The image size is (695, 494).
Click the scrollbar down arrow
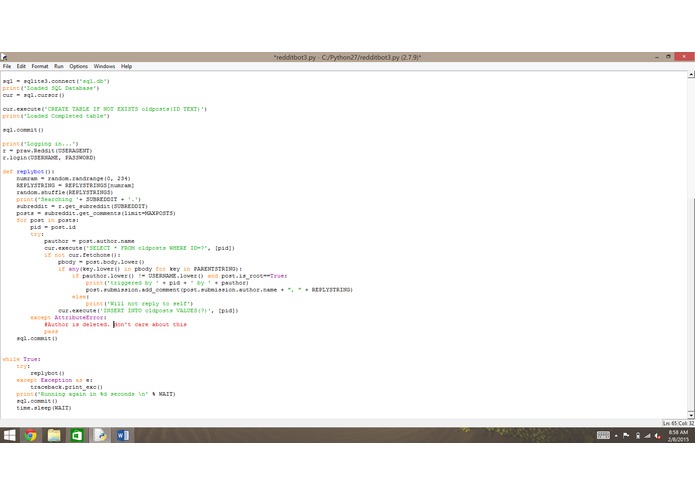tap(691, 415)
